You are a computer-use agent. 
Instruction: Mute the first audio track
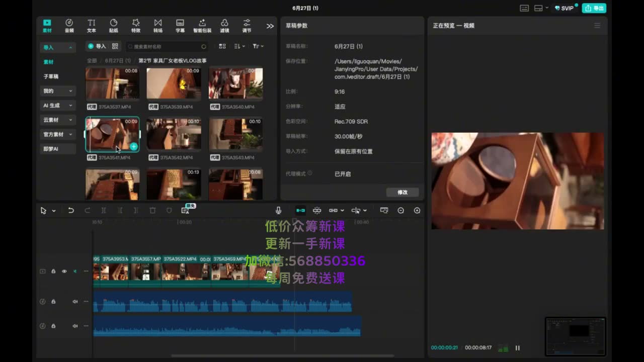(x=75, y=302)
